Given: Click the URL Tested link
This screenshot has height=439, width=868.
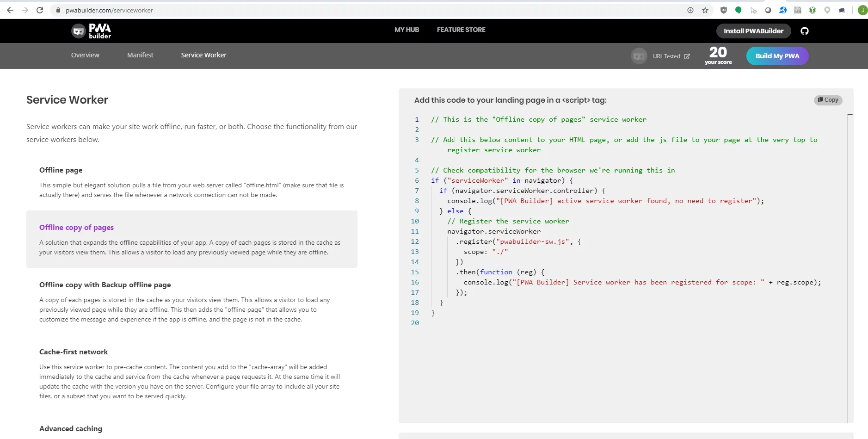Looking at the screenshot, I should pyautogui.click(x=671, y=56).
